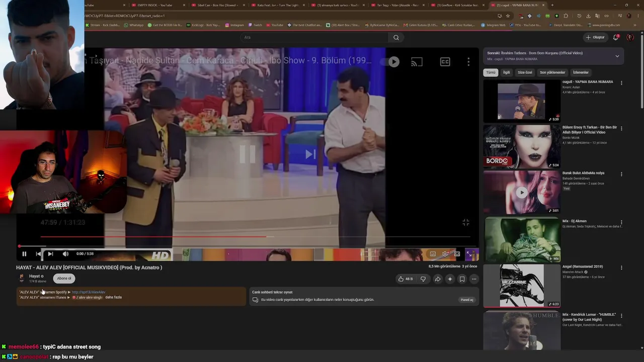The height and width of the screenshot is (362, 644).
Task: Toggle subtitles in the bottom control bar
Action: [x=433, y=254]
